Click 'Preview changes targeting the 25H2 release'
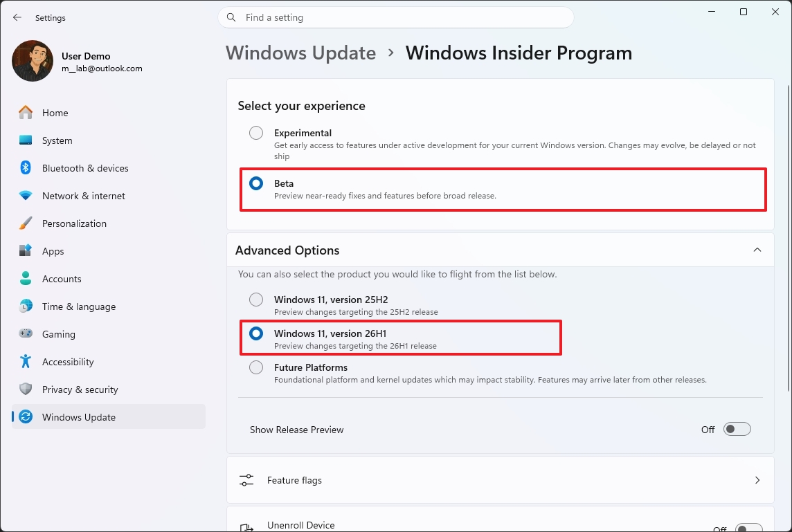The width and height of the screenshot is (792, 532). (x=356, y=312)
